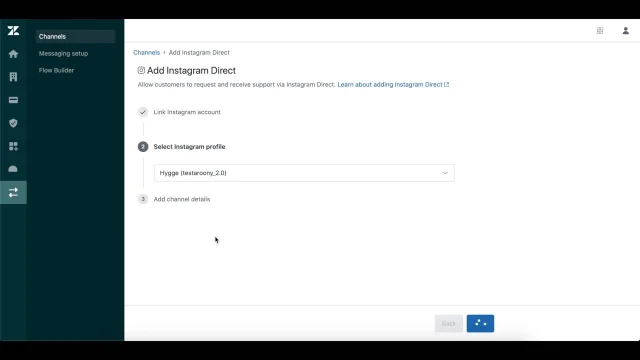Click the step 2 number badge

[x=143, y=147]
